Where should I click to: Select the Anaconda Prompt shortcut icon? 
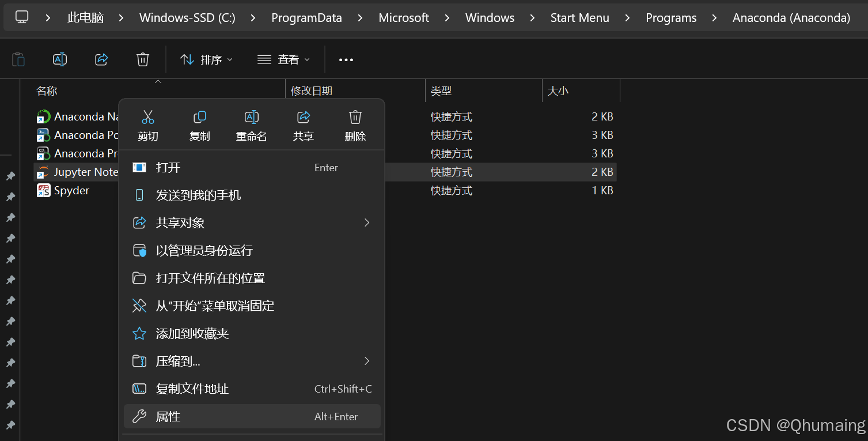(x=44, y=153)
